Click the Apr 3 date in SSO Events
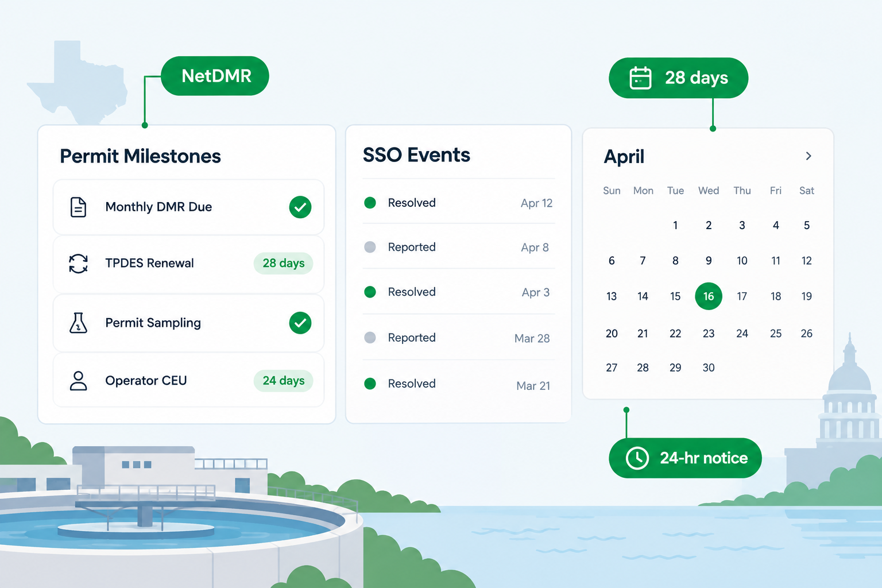 click(x=536, y=292)
